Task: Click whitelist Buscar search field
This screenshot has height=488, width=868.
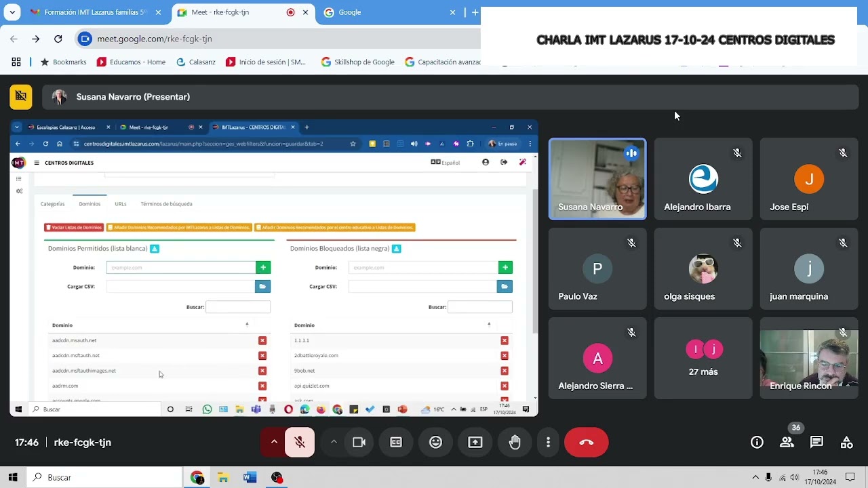Action: 238,307
